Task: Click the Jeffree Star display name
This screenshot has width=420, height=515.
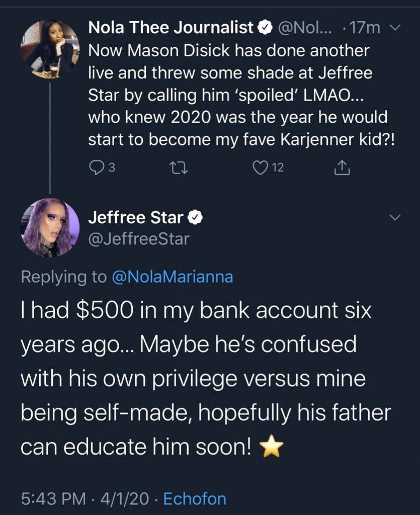Action: [136, 218]
